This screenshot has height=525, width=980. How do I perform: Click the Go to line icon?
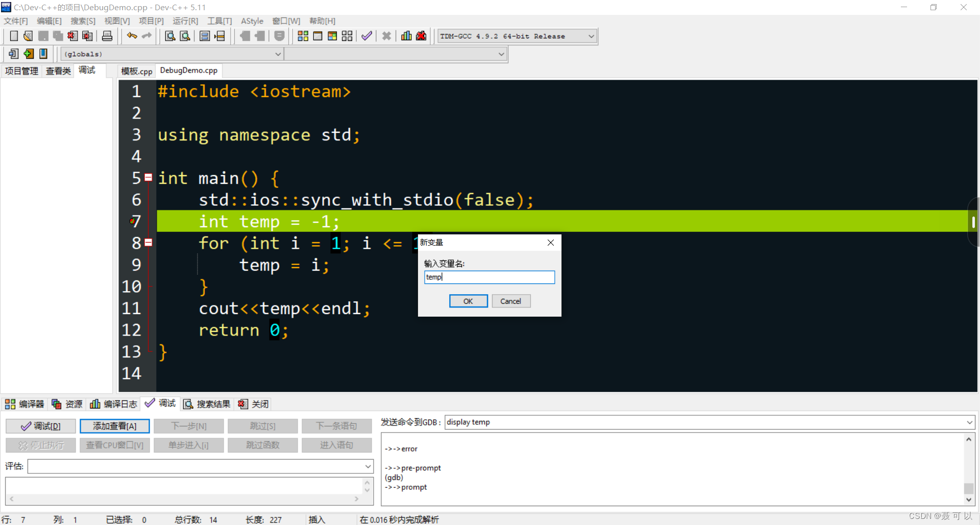(x=219, y=36)
